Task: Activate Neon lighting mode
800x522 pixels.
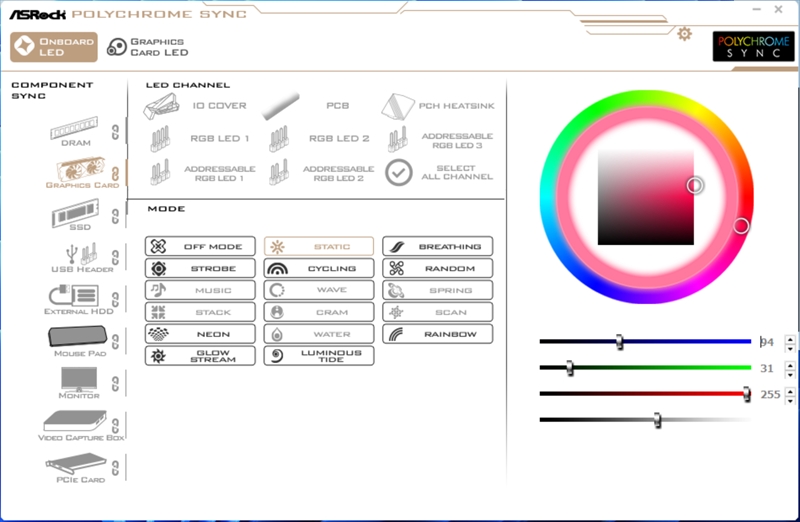Action: [200, 334]
